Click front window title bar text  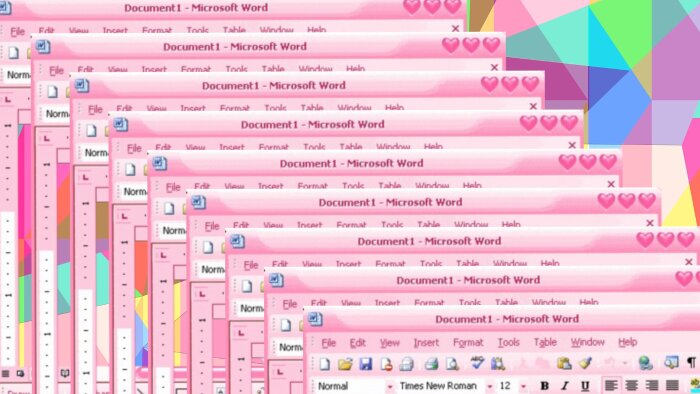(507, 319)
